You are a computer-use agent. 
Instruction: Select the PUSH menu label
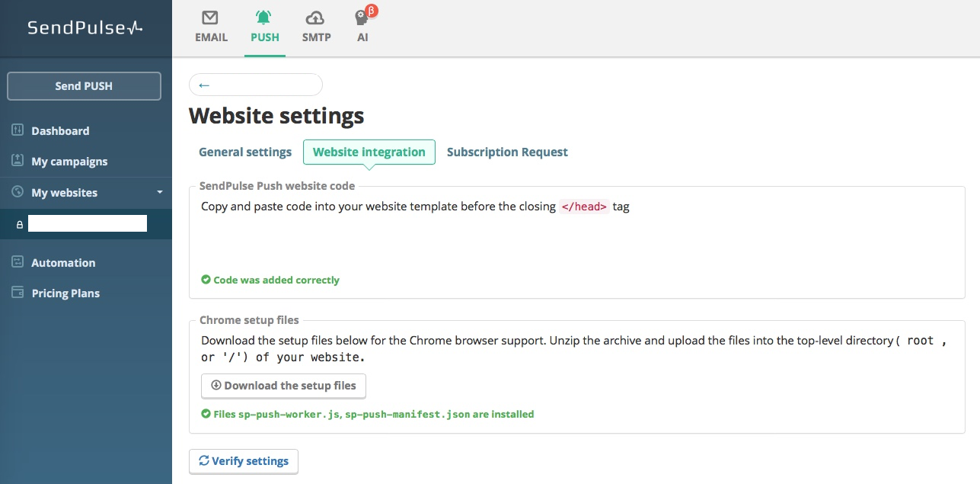click(265, 37)
